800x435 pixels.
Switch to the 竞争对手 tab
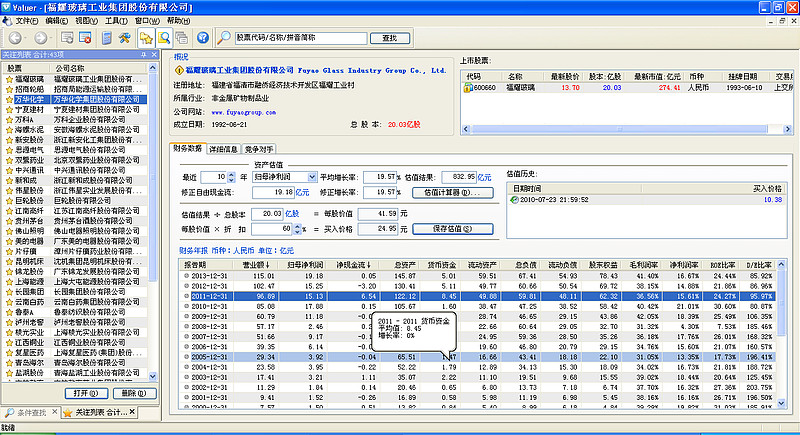259,149
